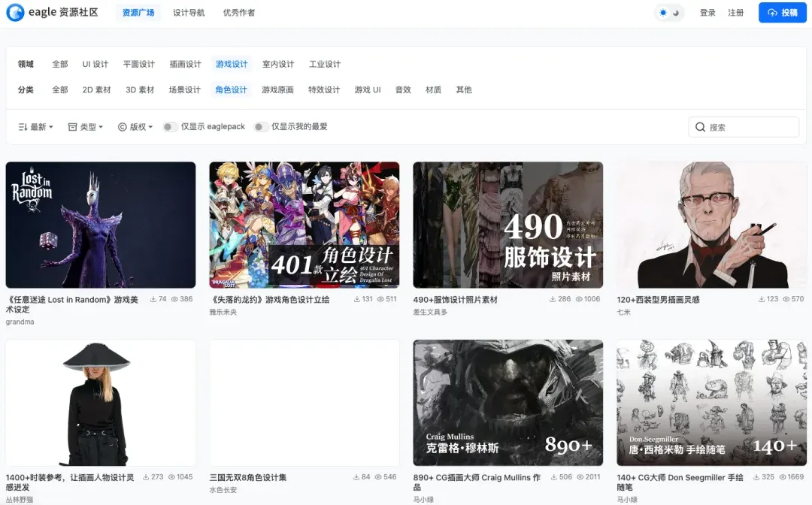Image resolution: width=812 pixels, height=505 pixels.
Task: Select the UI 设计 field filter
Action: (x=95, y=64)
